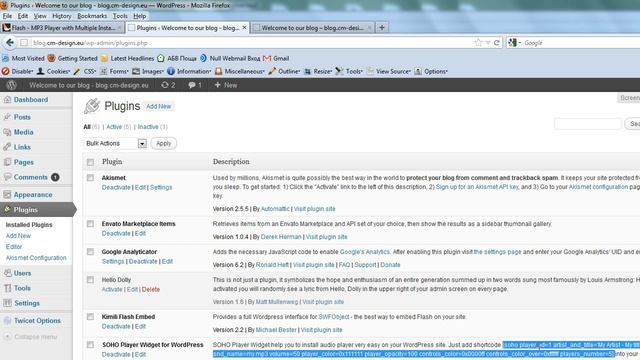Open Posts in WordPress sidebar

[x=22, y=117]
